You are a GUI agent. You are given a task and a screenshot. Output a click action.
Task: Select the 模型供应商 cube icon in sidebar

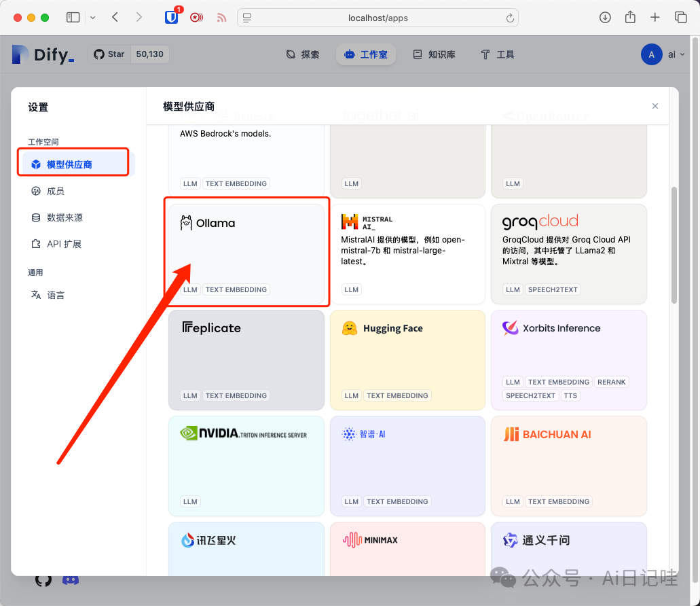tap(35, 163)
